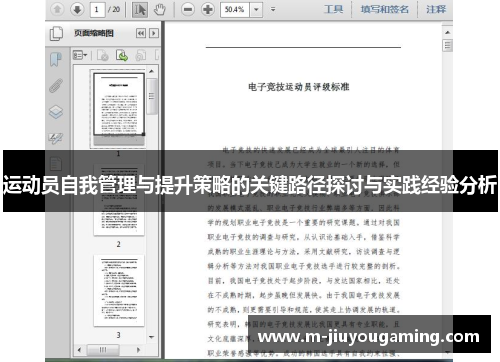Click the thumbnail label number 3

[118, 335]
